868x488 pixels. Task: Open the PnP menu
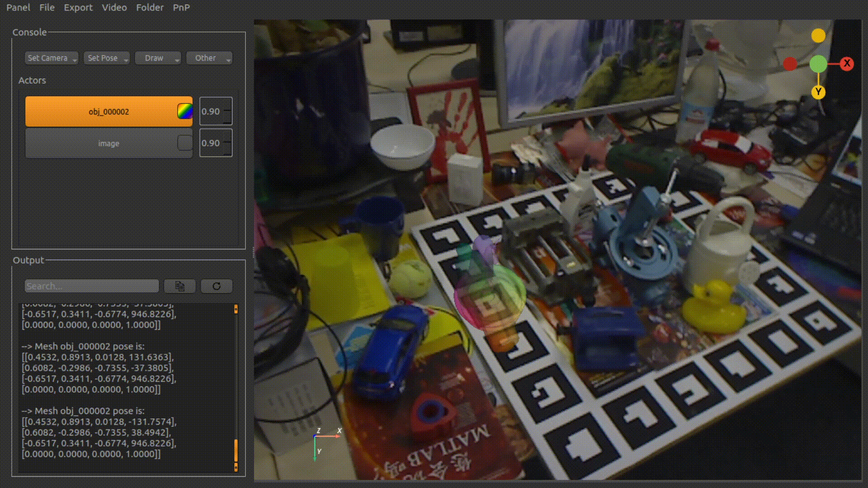coord(181,7)
